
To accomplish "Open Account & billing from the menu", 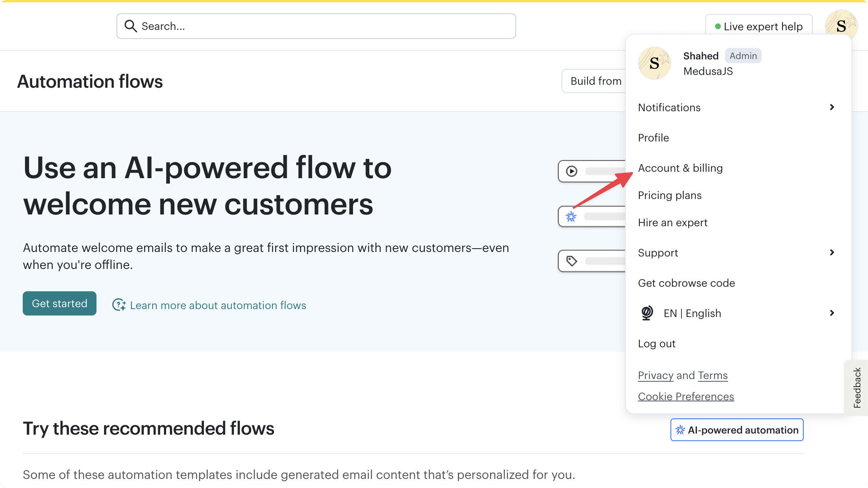I will [680, 168].
